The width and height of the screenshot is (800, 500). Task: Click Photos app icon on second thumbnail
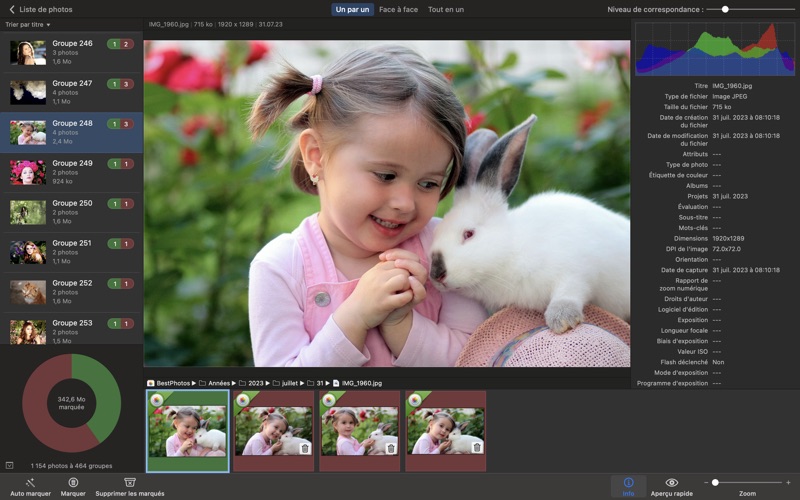pyautogui.click(x=243, y=400)
